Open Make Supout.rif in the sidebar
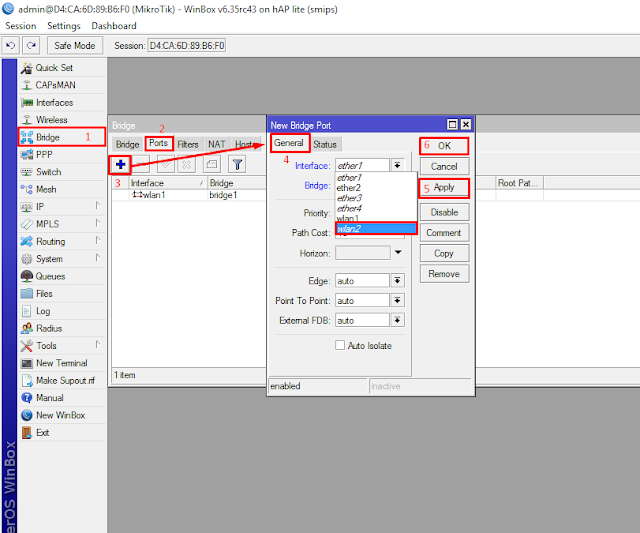Image resolution: width=640 pixels, height=533 pixels. pyautogui.click(x=62, y=380)
